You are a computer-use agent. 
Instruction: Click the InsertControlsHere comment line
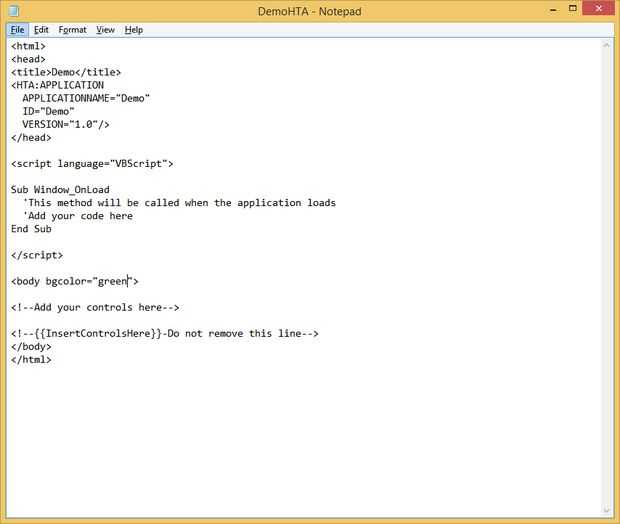click(x=164, y=333)
